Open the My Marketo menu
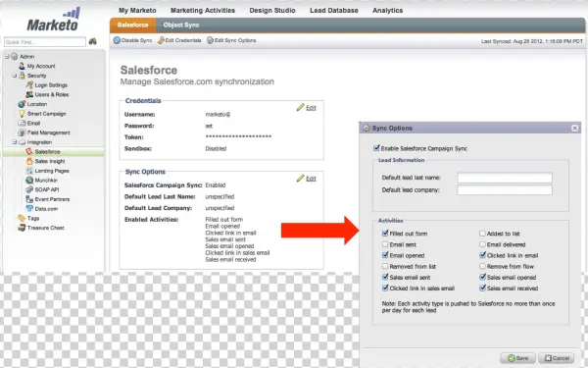This screenshot has height=368, width=588. coord(137,11)
